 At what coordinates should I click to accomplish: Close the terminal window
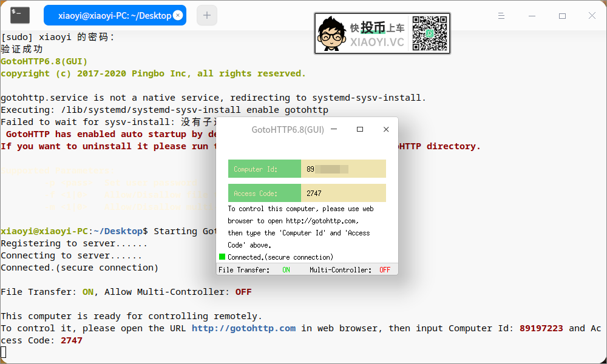(592, 16)
